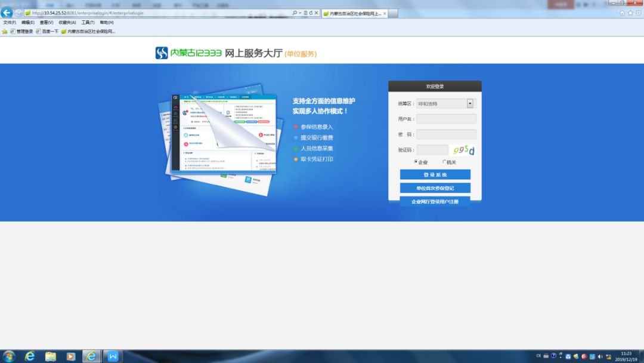Open the 工具(T) menu
The width and height of the screenshot is (644, 363).
(88, 23)
